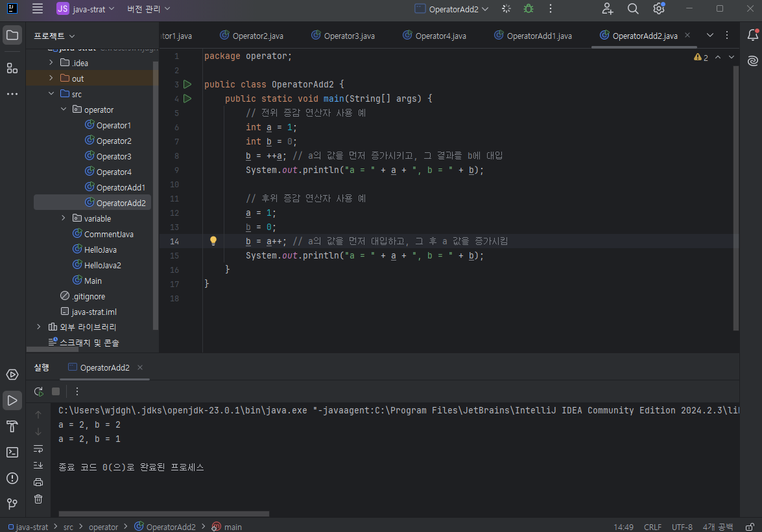This screenshot has width=762, height=532.
Task: Click indent setting 4개 공백 in status bar
Action: click(718, 527)
